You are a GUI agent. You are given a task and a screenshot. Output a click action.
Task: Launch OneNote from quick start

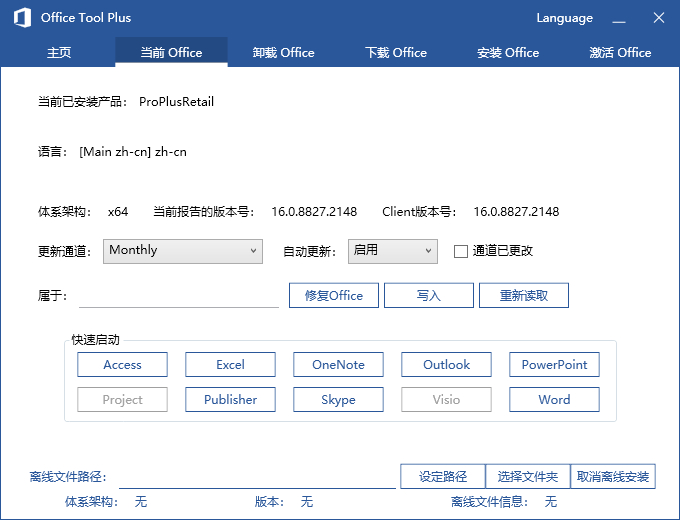click(338, 364)
